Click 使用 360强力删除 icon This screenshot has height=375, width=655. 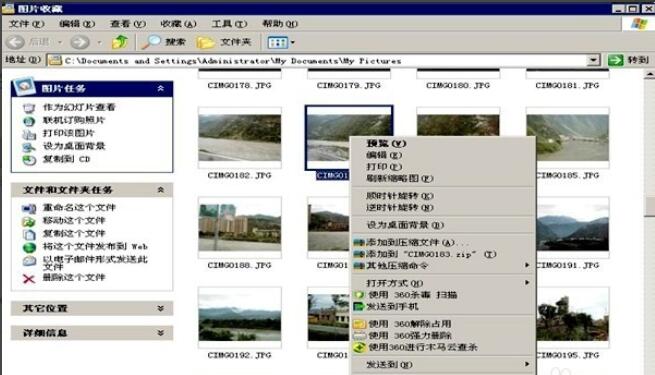pyautogui.click(x=359, y=335)
